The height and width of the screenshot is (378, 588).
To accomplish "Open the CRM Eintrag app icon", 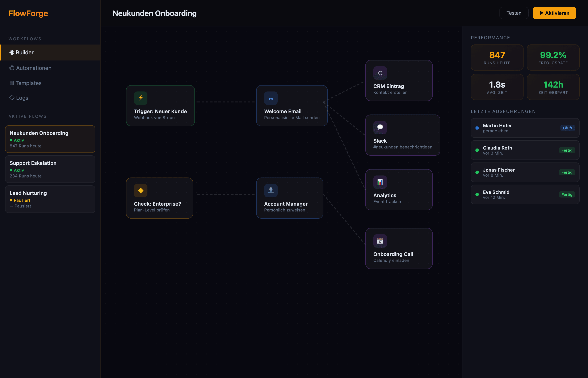I will click(380, 73).
